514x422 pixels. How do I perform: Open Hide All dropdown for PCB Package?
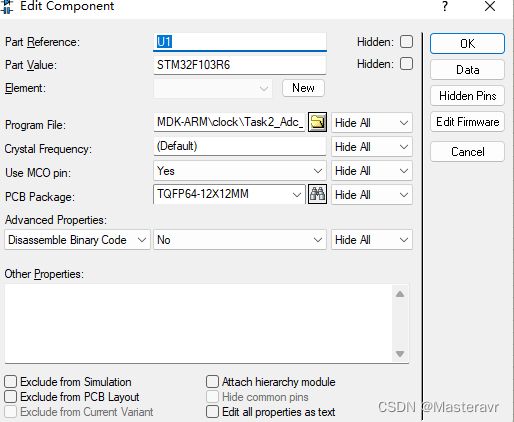372,195
